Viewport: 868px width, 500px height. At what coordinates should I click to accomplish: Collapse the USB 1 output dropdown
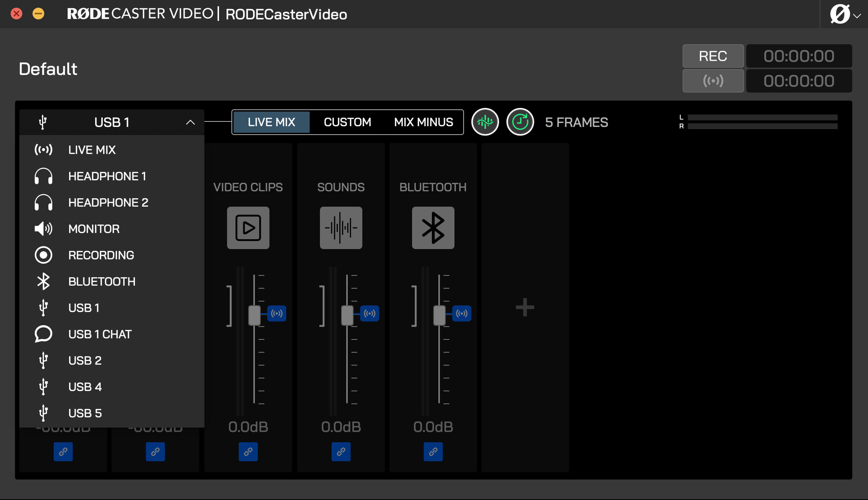click(190, 122)
